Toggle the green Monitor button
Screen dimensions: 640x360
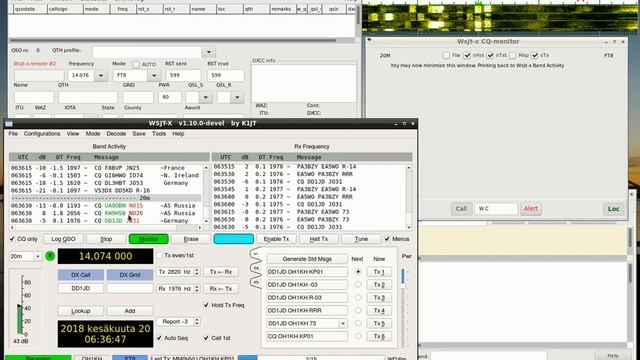[x=149, y=239]
